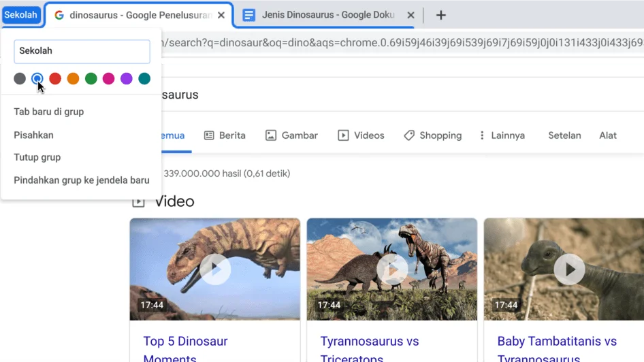Select the grey group color

(x=20, y=79)
